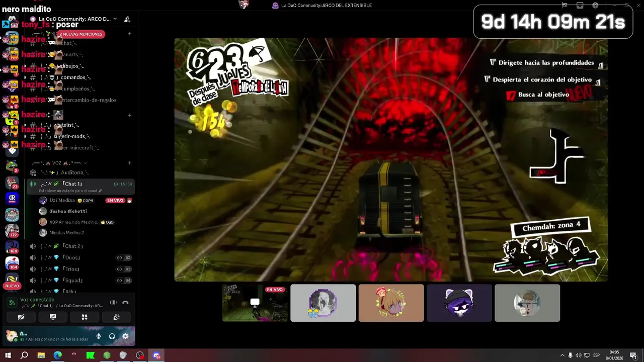Image resolution: width=644 pixels, height=362 pixels.
Task: Set a channel status for Chat 1
Action: tap(70, 191)
